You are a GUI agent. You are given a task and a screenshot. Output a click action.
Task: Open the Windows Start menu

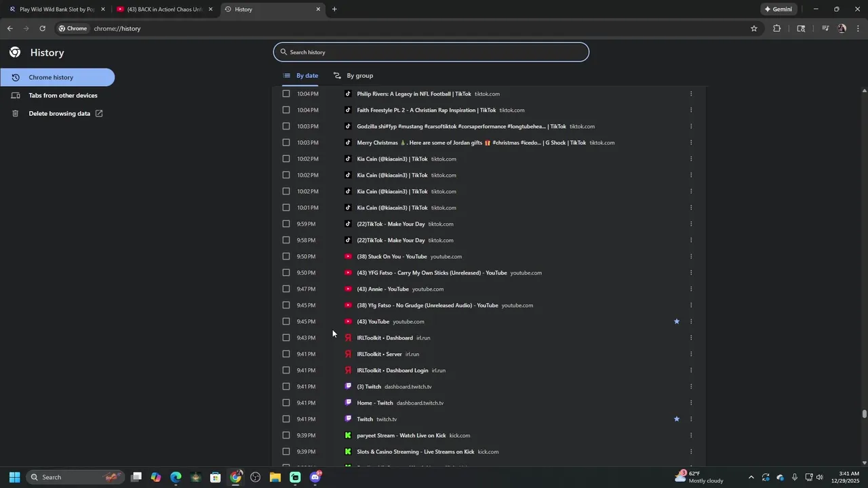pyautogui.click(x=14, y=477)
